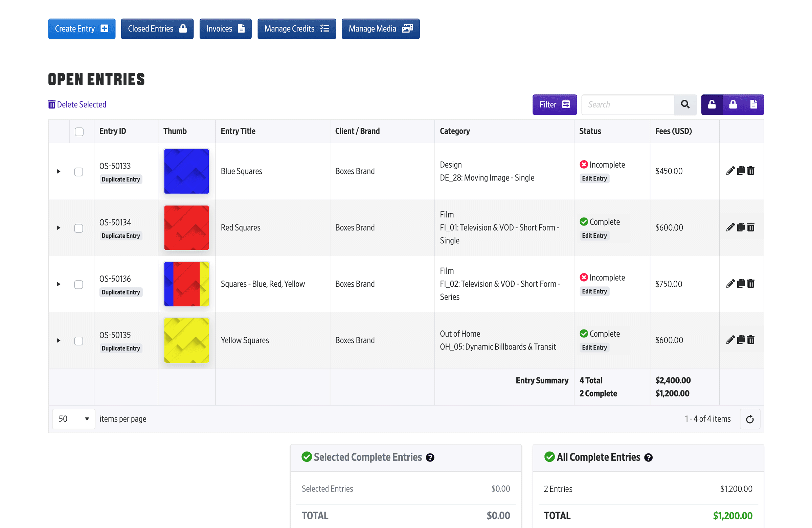Click the document icon in purple button group

(x=754, y=105)
